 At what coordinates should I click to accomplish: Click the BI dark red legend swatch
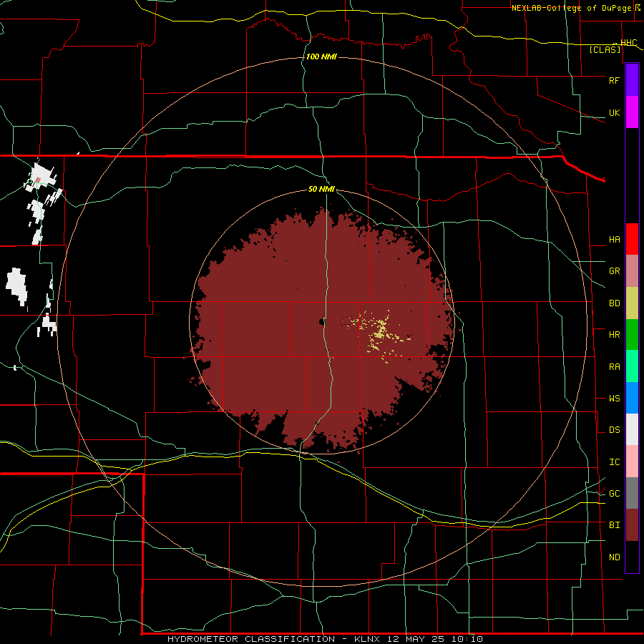(x=632, y=525)
